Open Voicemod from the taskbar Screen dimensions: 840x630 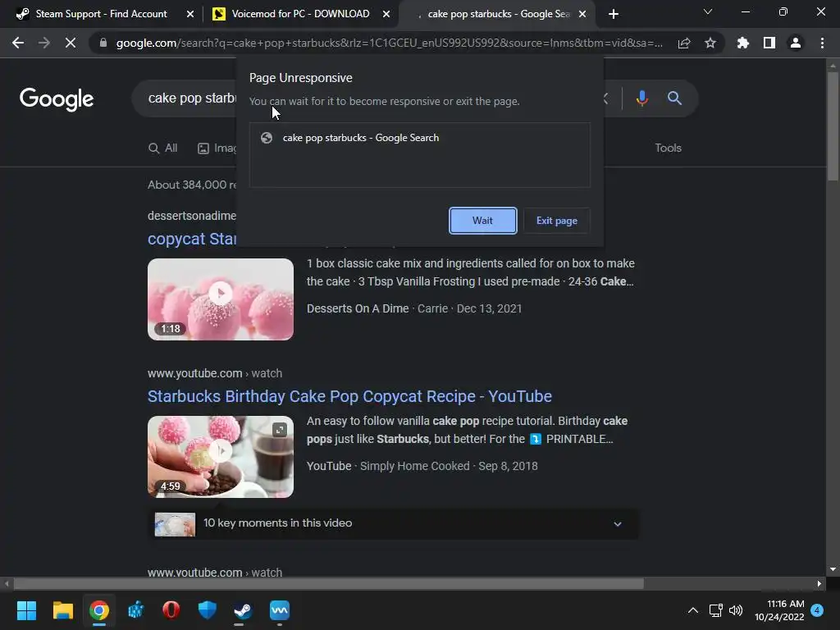pos(279,610)
